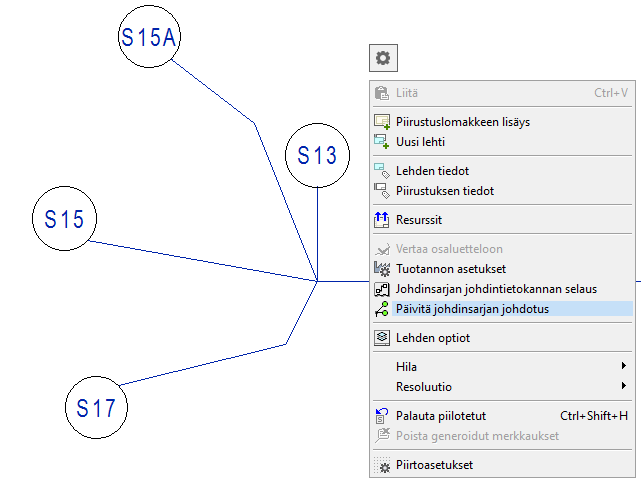Image resolution: width=641 pixels, height=483 pixels.
Task: Click the gear settings button above menu
Action: (382, 58)
